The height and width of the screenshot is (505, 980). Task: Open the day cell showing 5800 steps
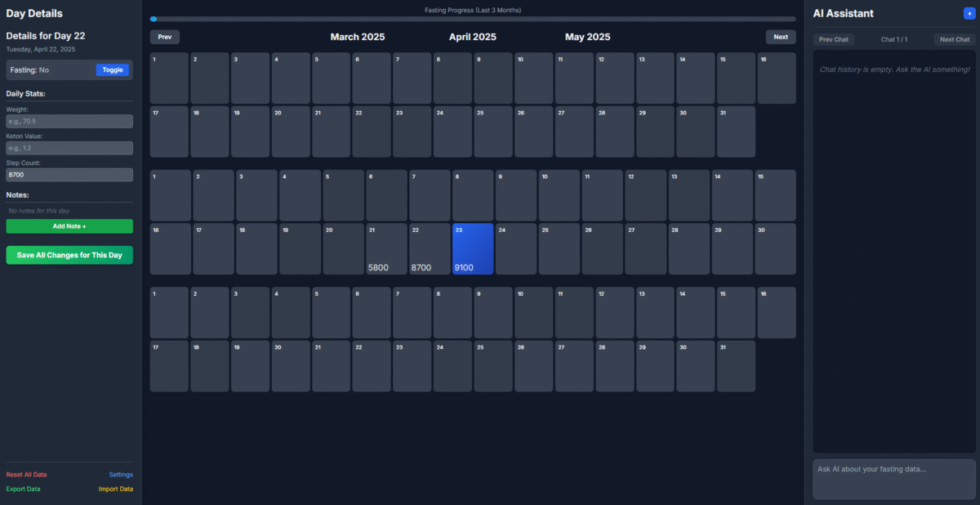(386, 248)
